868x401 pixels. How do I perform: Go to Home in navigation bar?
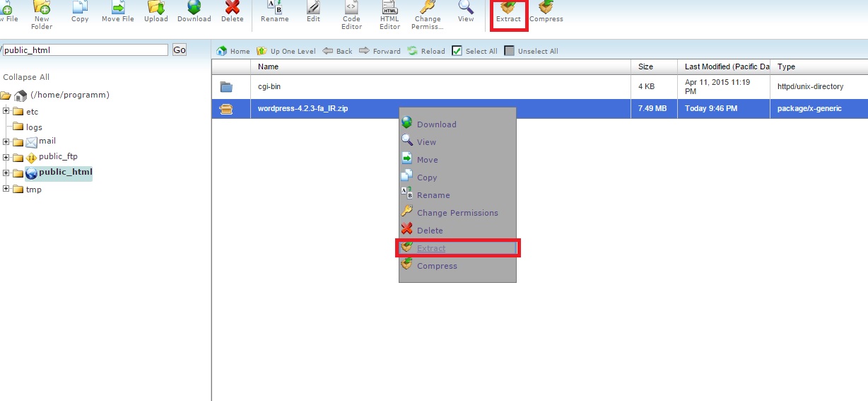[x=233, y=51]
